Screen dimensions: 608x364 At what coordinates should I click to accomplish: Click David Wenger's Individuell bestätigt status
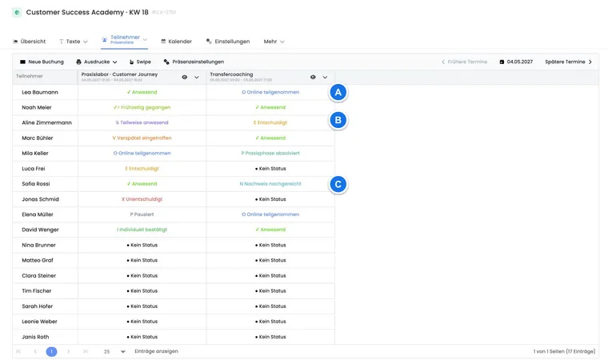point(142,230)
